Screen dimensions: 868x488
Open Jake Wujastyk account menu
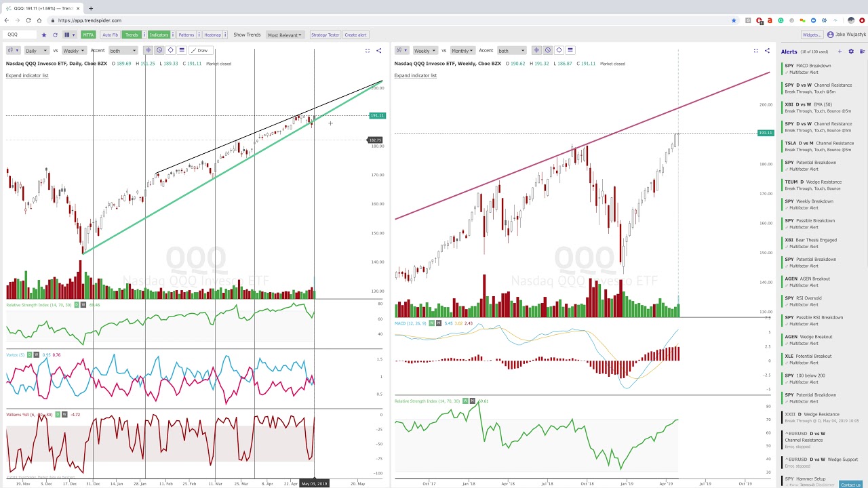[846, 35]
